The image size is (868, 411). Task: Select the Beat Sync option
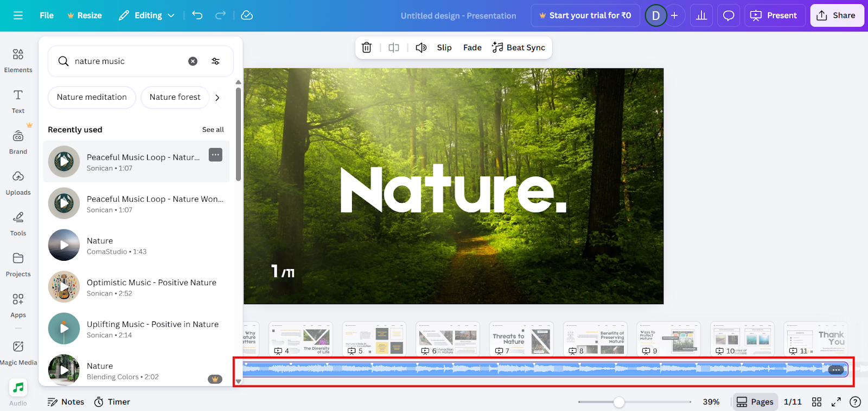coord(519,48)
